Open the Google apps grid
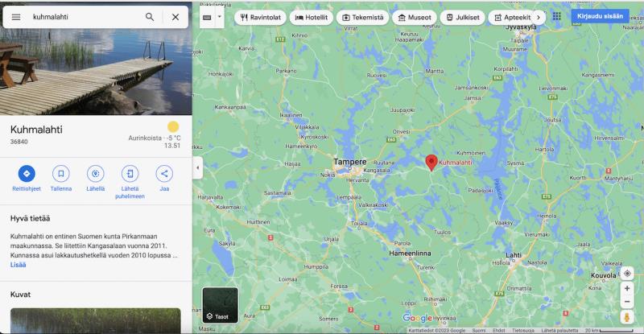The image size is (644, 334). click(556, 16)
